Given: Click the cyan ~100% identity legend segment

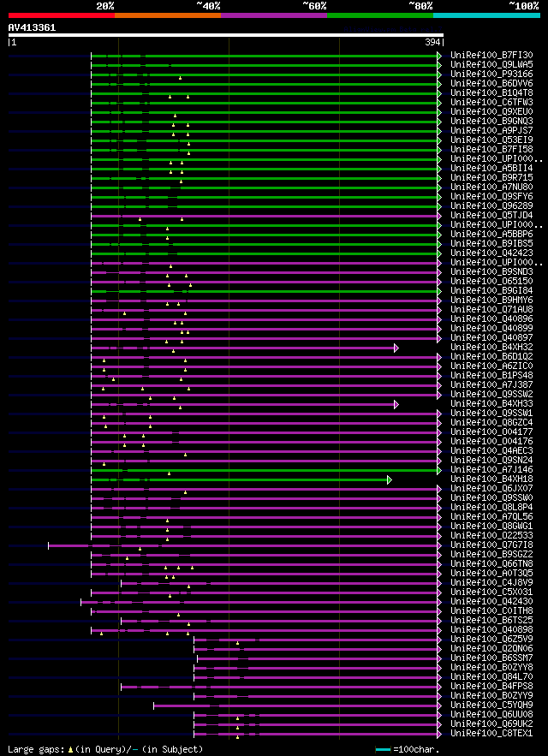Looking at the screenshot, I should pos(486,15).
